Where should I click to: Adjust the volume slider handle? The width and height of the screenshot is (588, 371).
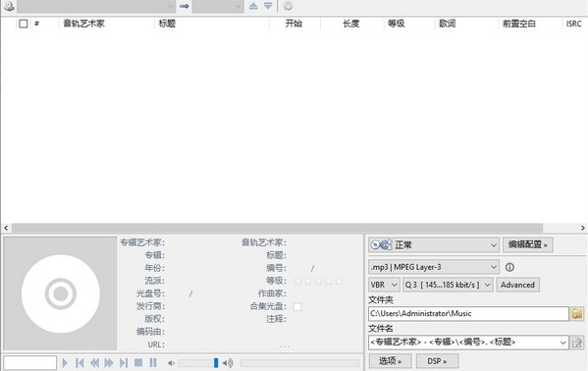pyautogui.click(x=216, y=363)
